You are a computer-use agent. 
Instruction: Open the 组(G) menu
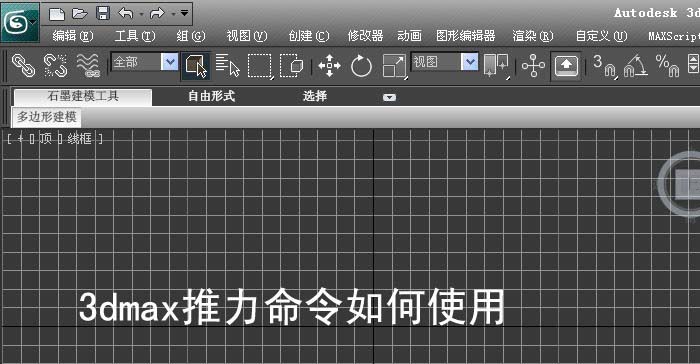(191, 36)
